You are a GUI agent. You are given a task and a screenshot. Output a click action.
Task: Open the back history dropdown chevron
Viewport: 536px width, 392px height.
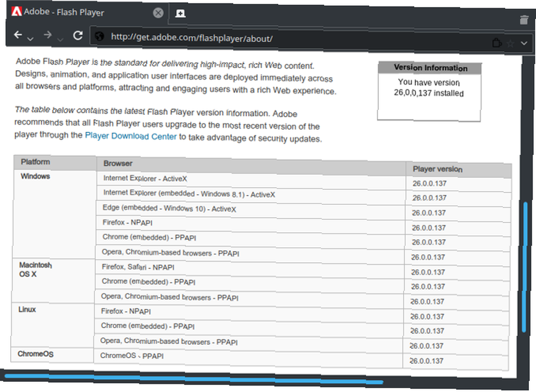(30, 39)
